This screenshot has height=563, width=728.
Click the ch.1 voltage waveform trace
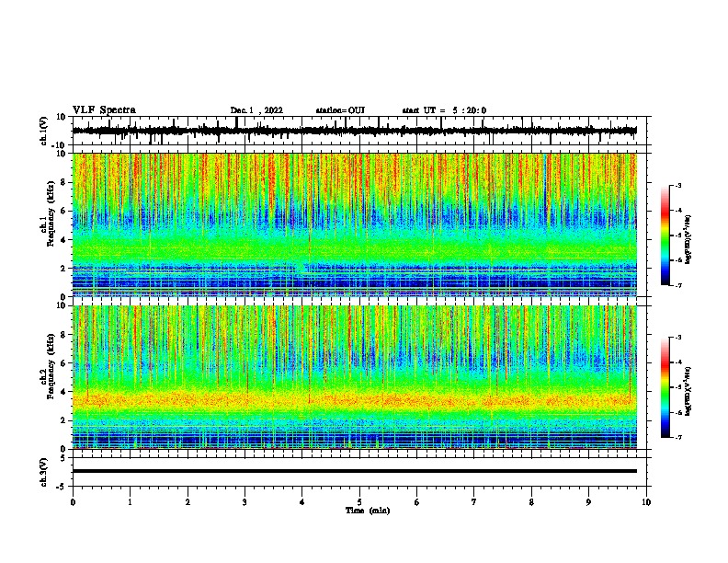(355, 131)
